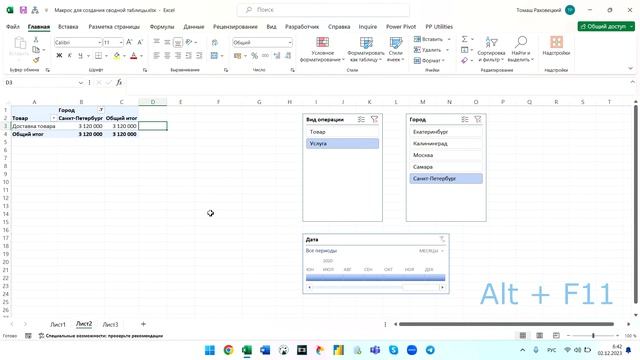Clear filter on Город slicer

[478, 119]
